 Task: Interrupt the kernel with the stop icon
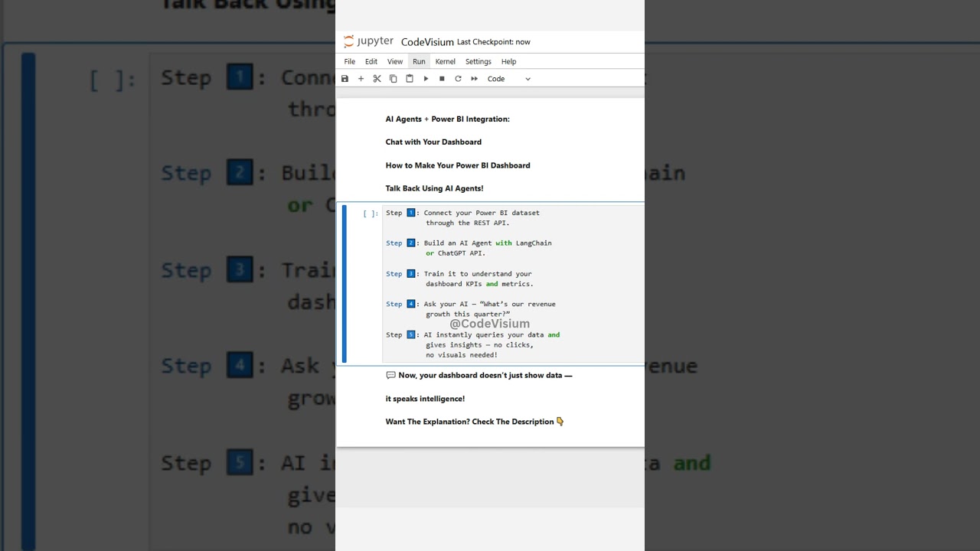tap(442, 79)
